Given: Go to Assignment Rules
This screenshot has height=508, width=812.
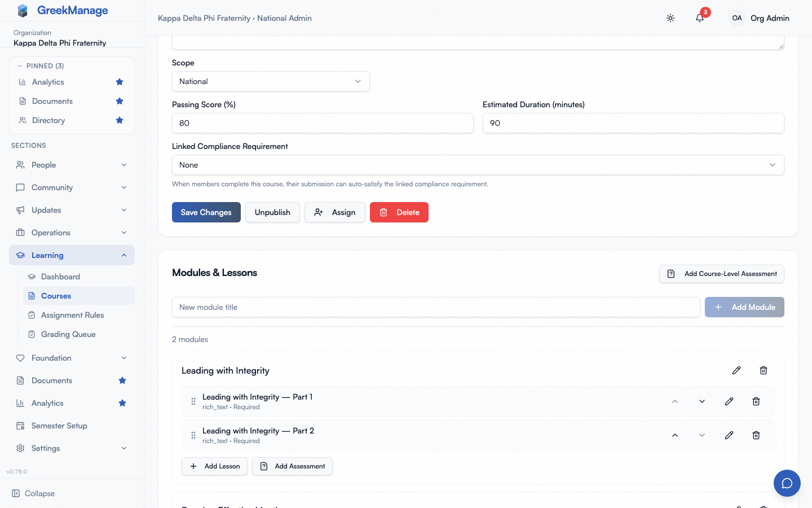Looking at the screenshot, I should [79, 315].
